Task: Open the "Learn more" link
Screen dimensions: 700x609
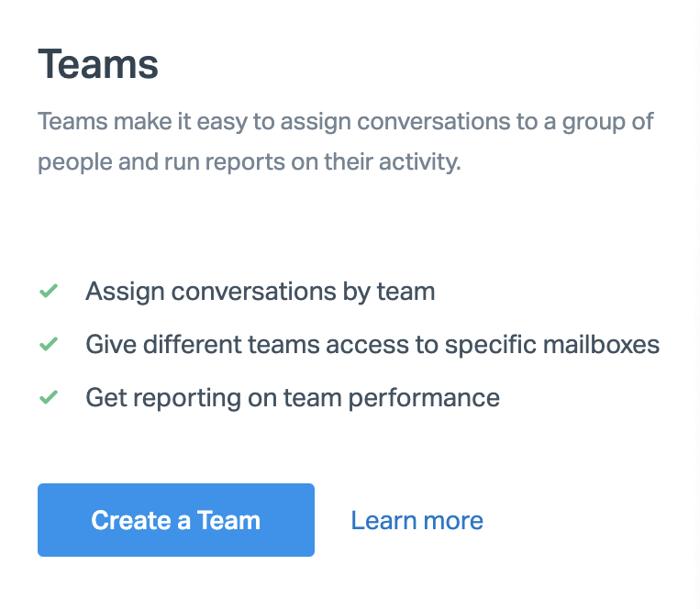Action: pyautogui.click(x=417, y=521)
